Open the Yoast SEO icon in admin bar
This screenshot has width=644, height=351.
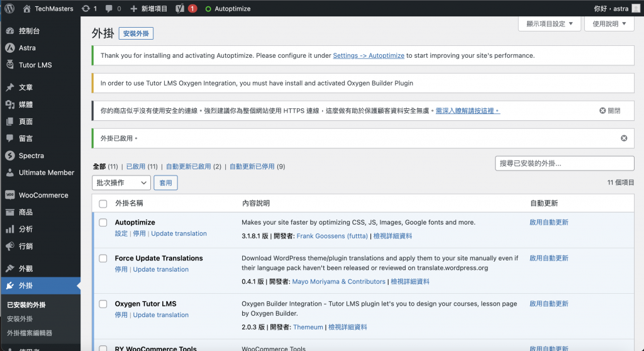click(180, 9)
